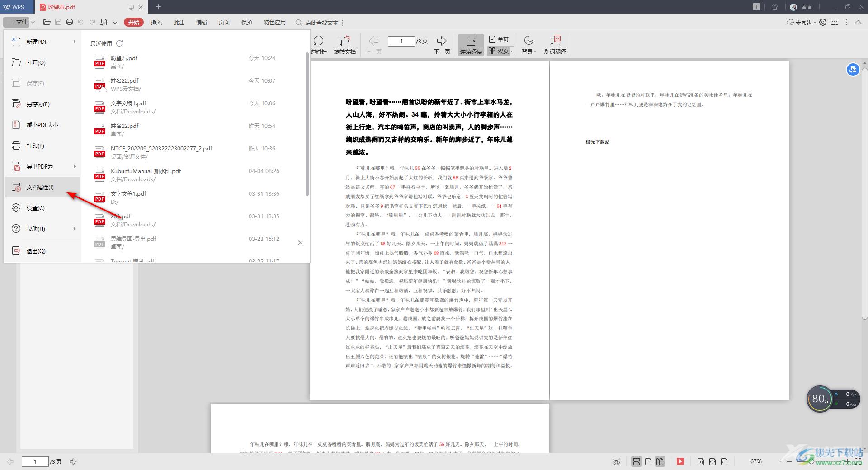
Task: Open 设置(C) from the file menu
Action: 42,208
